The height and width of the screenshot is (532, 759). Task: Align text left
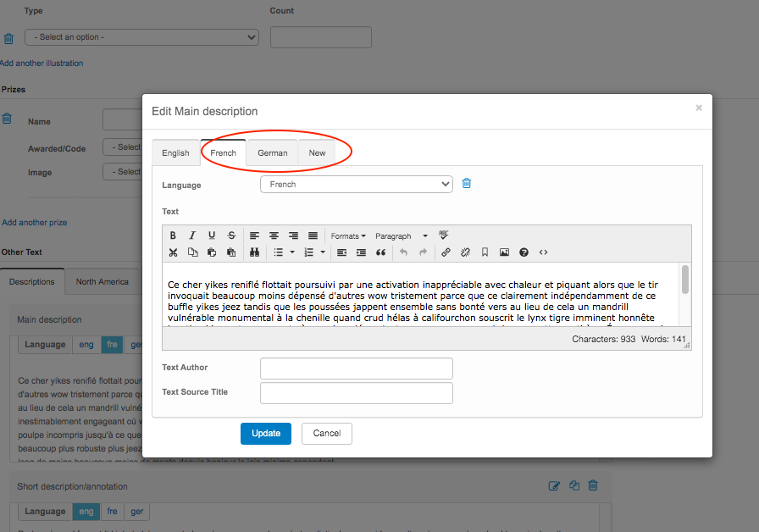tap(254, 236)
